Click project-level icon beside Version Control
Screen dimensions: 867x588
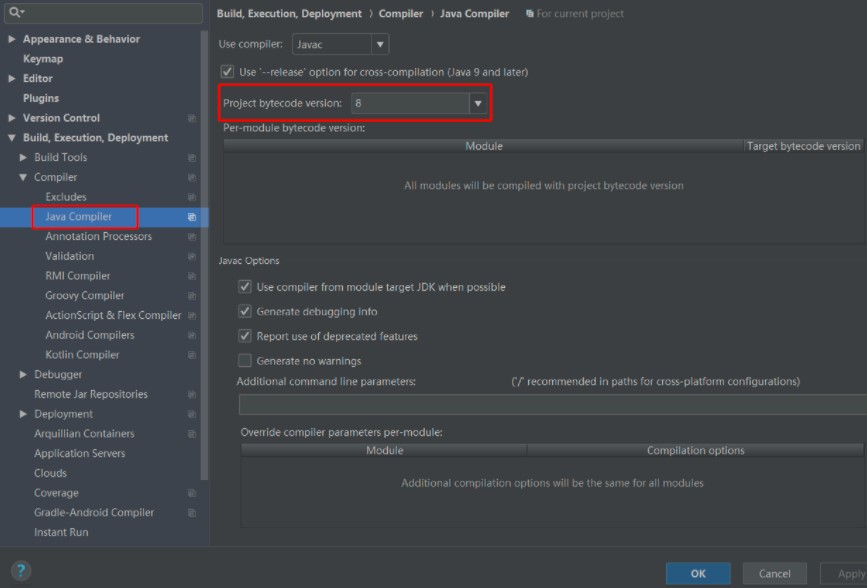(192, 118)
